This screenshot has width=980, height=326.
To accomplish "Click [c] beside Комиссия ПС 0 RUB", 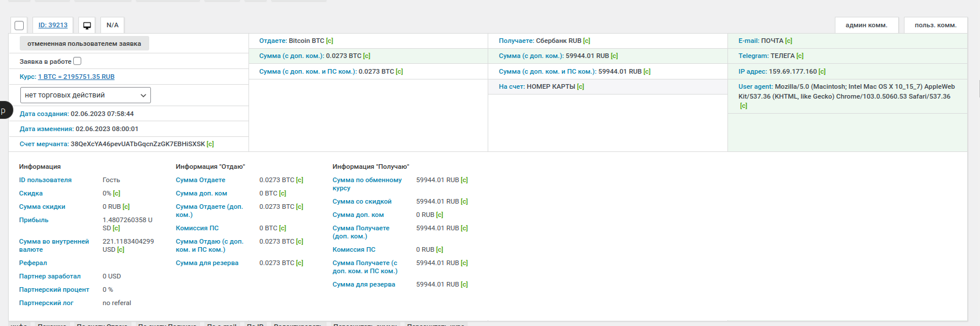I will (439, 249).
